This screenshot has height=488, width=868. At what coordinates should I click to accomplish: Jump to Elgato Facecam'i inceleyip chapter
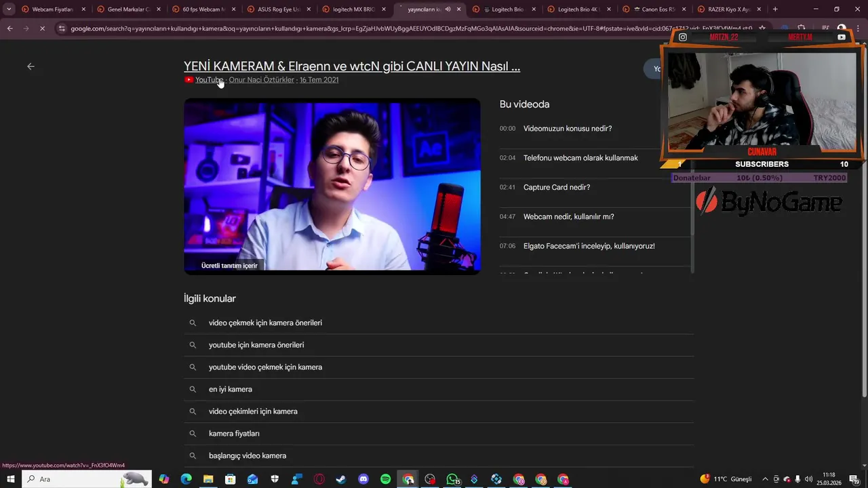tap(589, 246)
